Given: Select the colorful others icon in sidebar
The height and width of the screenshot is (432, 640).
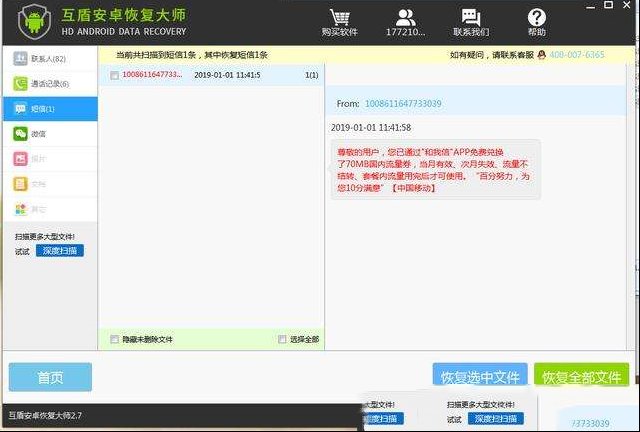Looking at the screenshot, I should pos(20,209).
